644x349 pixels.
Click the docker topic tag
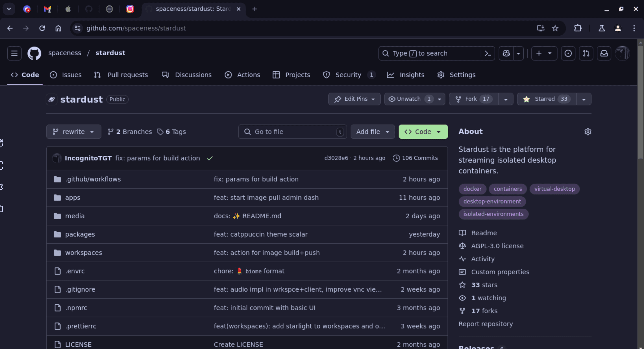[472, 189]
